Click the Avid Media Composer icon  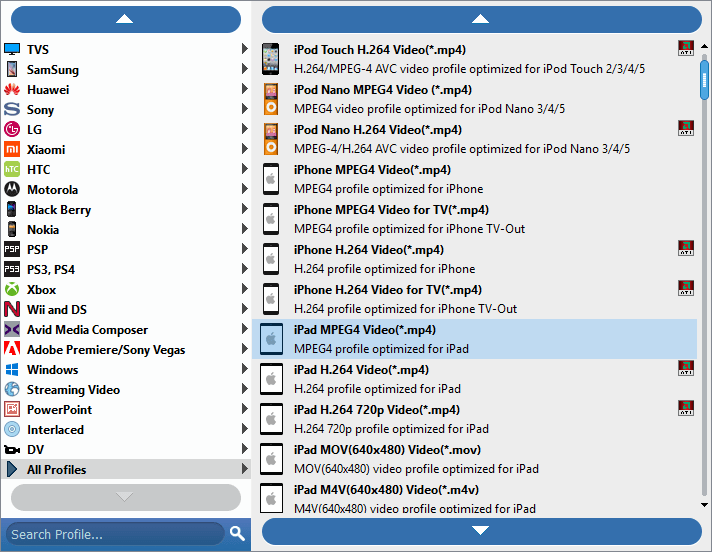pos(12,329)
